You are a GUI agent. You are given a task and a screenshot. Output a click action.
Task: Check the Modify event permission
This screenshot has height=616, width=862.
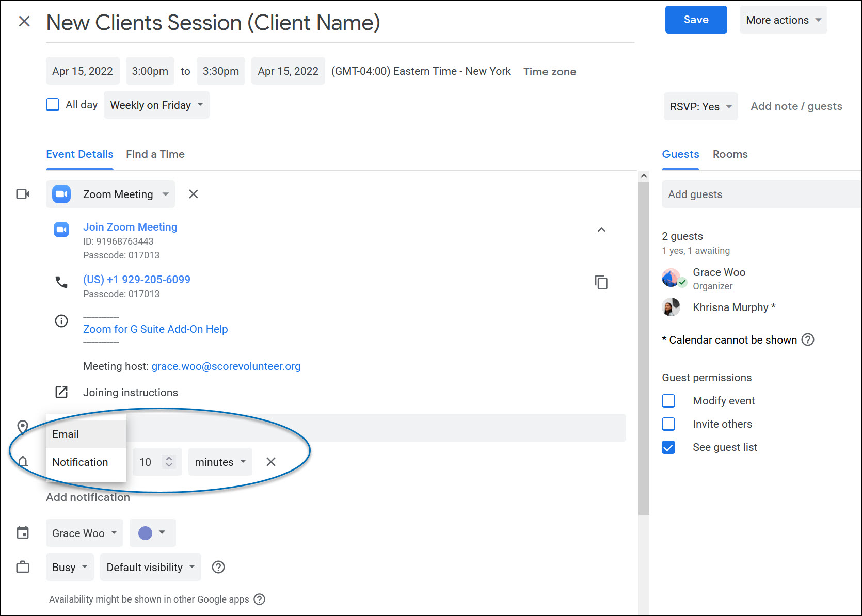(x=668, y=400)
